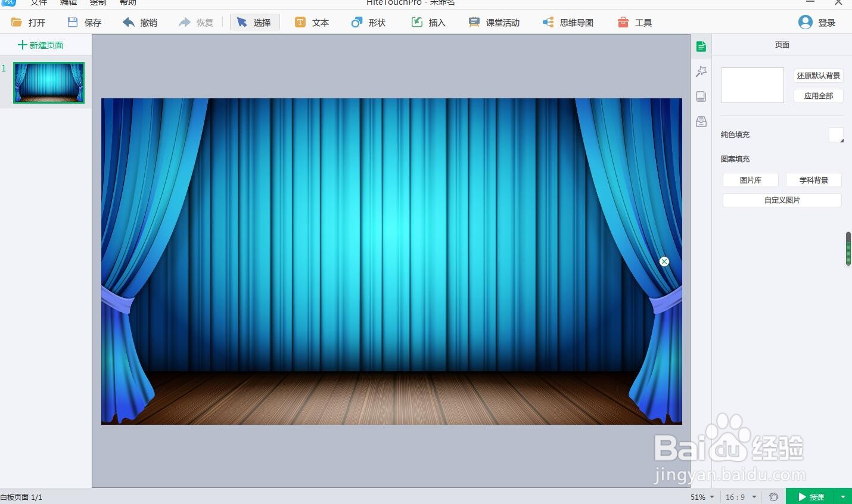The width and height of the screenshot is (852, 504).
Task: Click the 打开 (Open) folder toolbar button
Action: (x=28, y=23)
